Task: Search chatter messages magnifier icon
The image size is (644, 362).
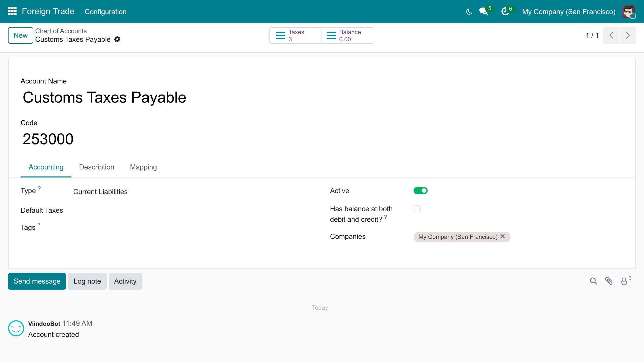Action: click(x=593, y=281)
